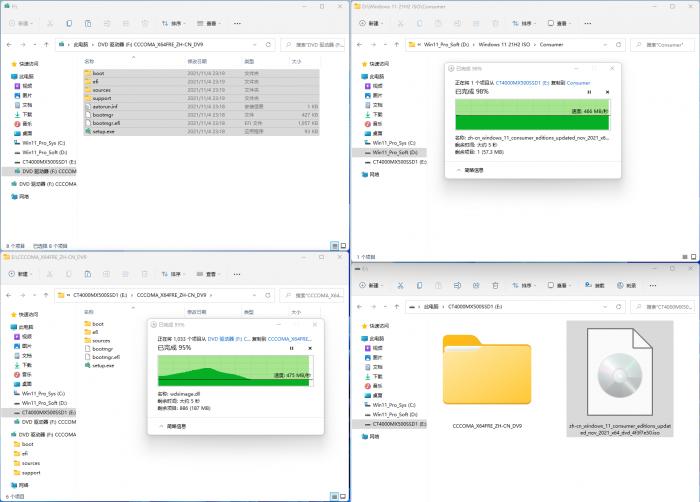Viewport: 700px width, 502px height.
Task: Open the setup.exe file in top-left window
Action: (x=105, y=130)
